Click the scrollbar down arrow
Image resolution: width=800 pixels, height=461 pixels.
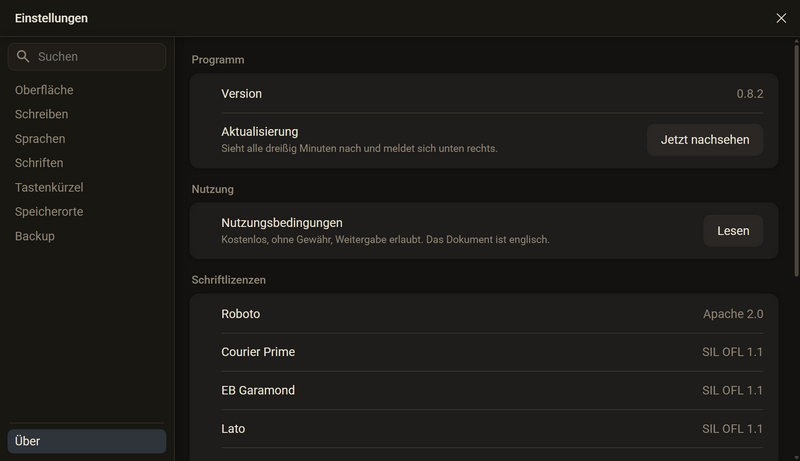click(x=796, y=457)
